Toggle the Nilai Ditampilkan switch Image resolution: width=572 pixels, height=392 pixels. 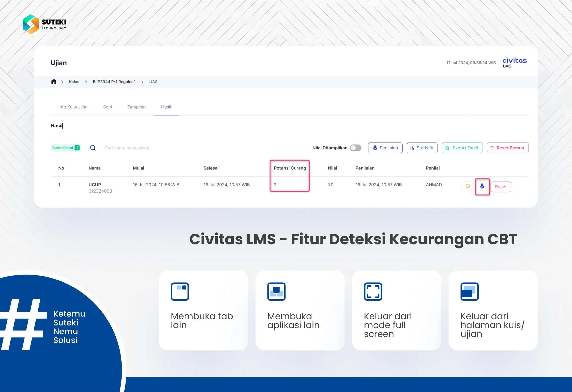pyautogui.click(x=356, y=148)
